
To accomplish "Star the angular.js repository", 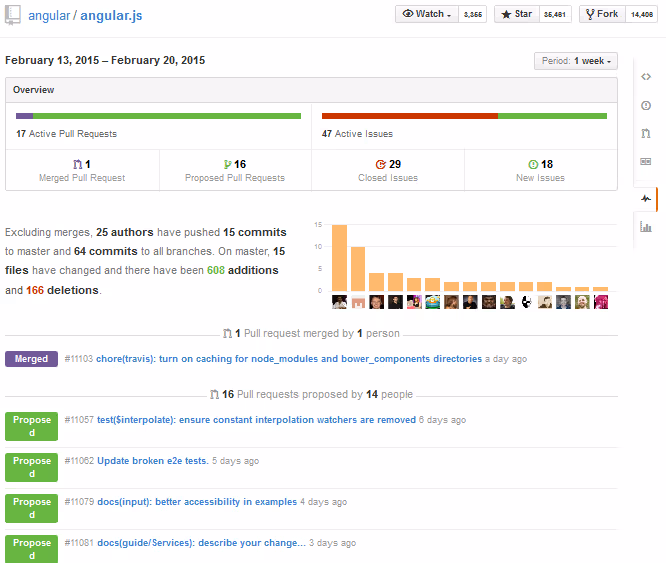I will pos(517,14).
